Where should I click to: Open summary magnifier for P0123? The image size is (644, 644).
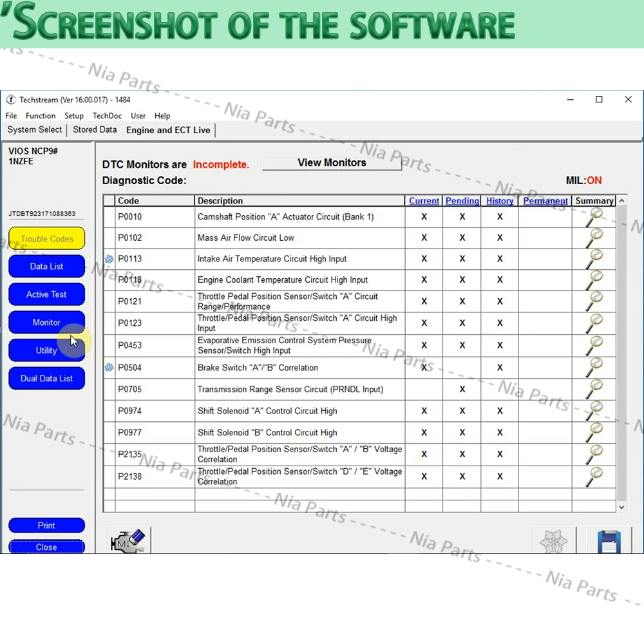[x=594, y=323]
